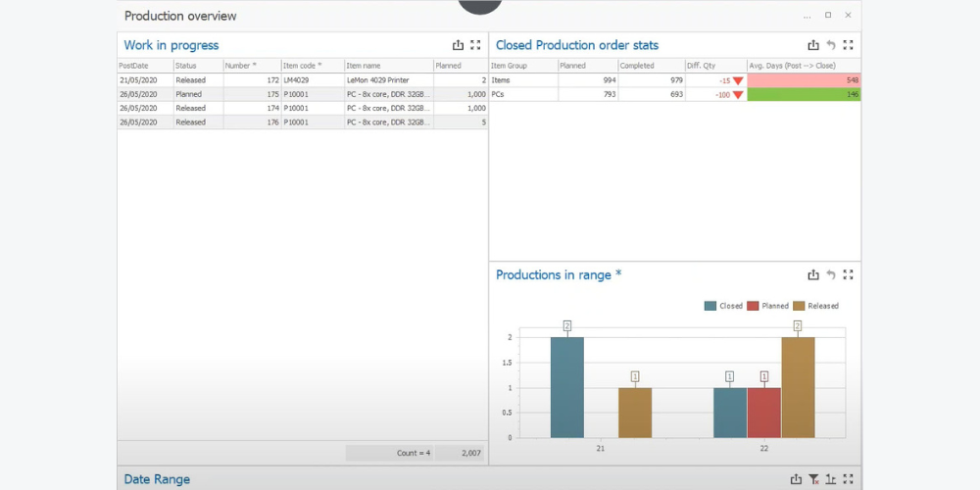
Task: Select the row with order number 172
Action: [x=303, y=80]
